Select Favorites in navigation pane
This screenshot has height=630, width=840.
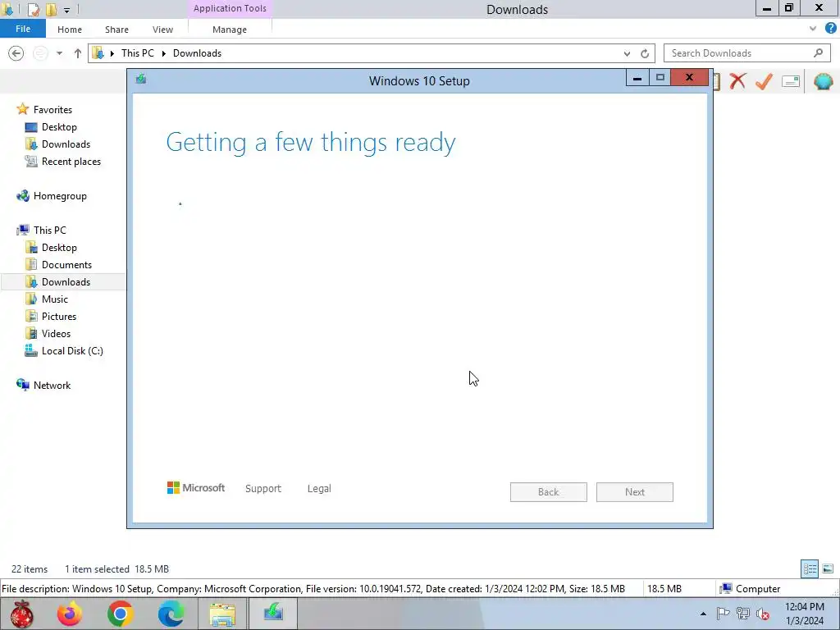click(52, 110)
